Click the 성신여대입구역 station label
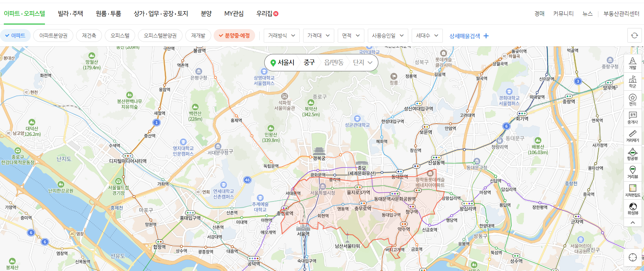Screen dimensions: 644x271 point(419,108)
